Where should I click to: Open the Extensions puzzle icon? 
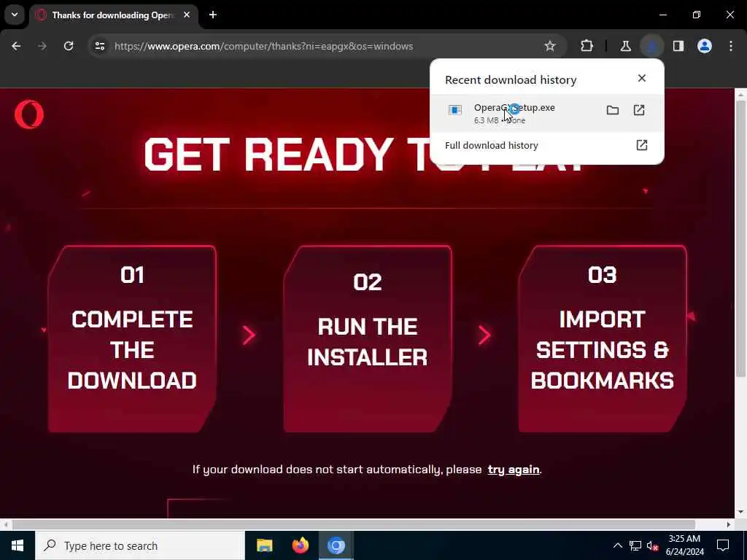(587, 46)
